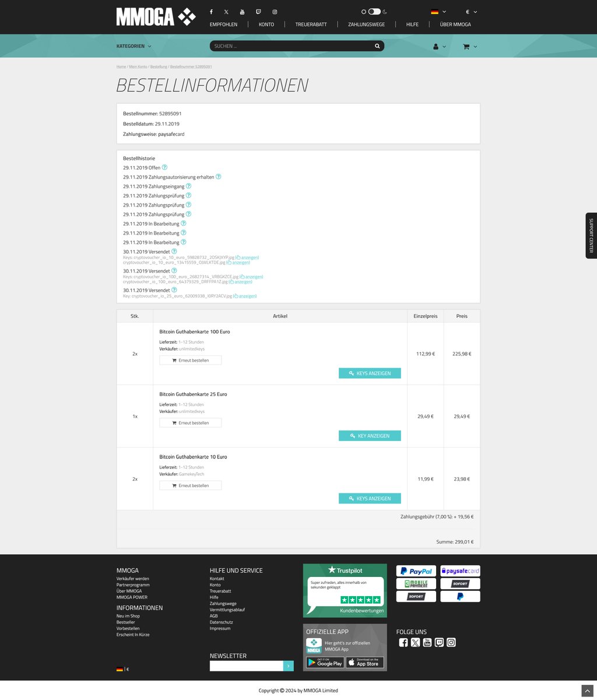This screenshot has width=597, height=700.
Task: Open the Twitch icon in header
Action: tap(258, 12)
